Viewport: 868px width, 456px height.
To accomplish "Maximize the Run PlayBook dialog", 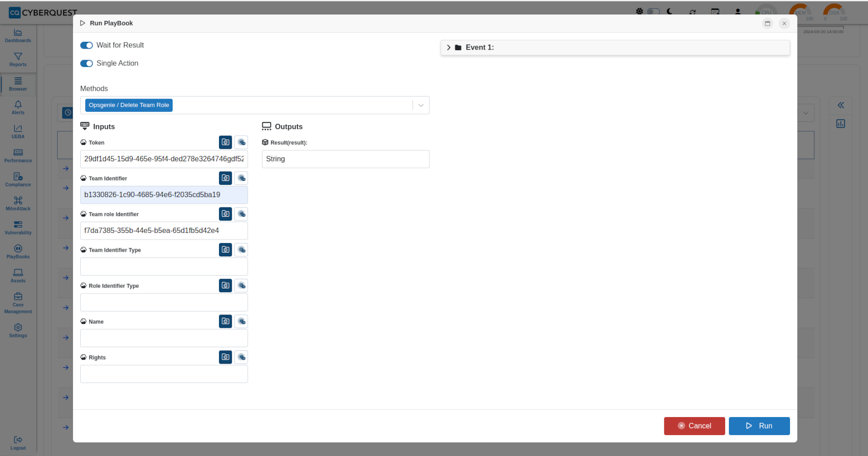I will click(x=767, y=23).
